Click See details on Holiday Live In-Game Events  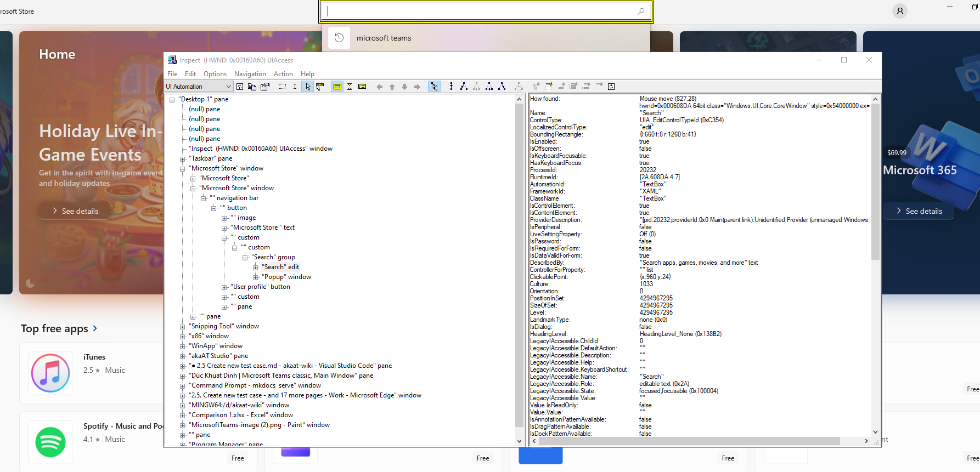(x=75, y=211)
